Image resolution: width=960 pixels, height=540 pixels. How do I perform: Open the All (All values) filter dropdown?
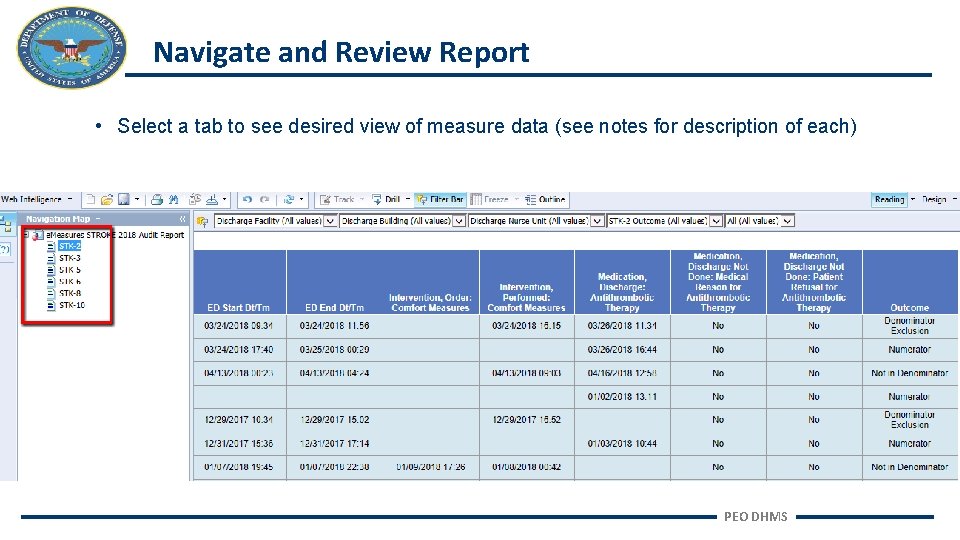point(788,221)
